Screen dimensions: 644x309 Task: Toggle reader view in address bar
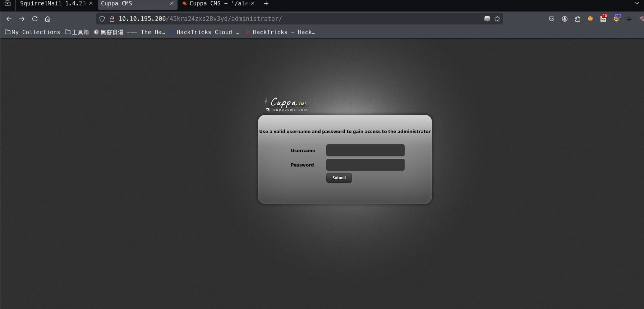[x=487, y=19]
